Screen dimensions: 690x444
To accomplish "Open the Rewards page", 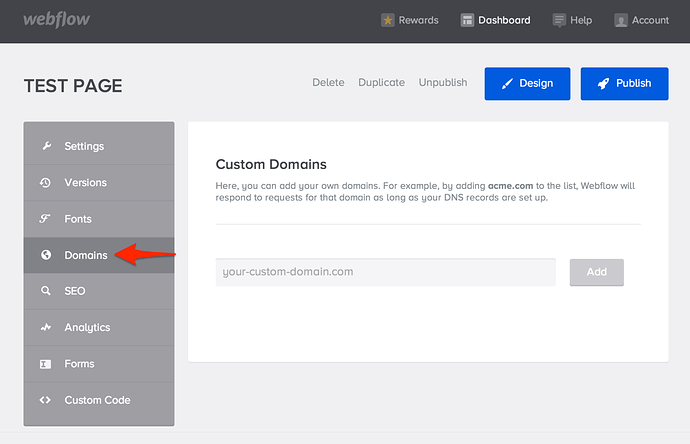I will (410, 20).
